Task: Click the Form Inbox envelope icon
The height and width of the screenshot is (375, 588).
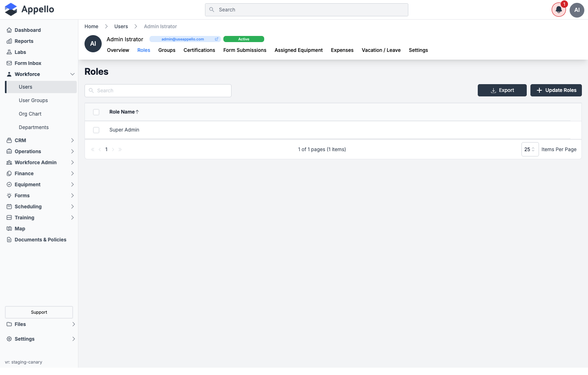Action: (9, 63)
